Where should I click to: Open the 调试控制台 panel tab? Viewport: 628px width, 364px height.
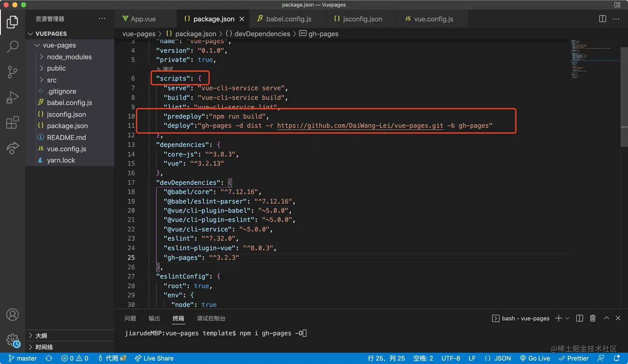click(x=211, y=318)
